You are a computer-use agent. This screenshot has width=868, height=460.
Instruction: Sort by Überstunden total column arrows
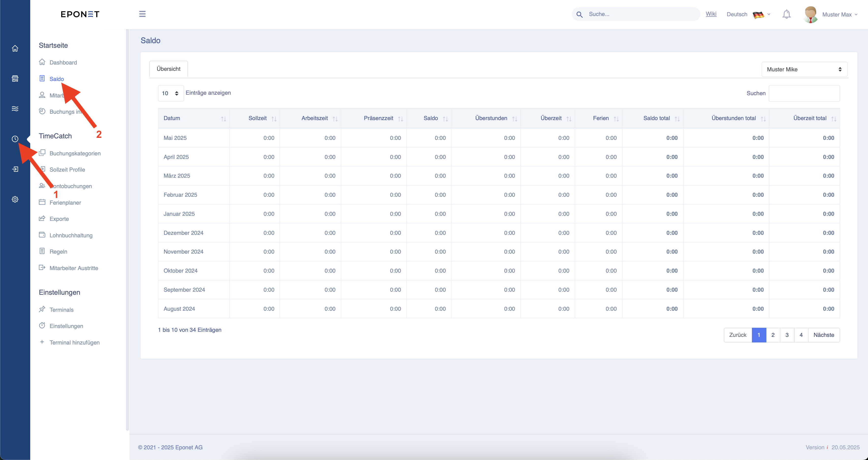click(764, 119)
